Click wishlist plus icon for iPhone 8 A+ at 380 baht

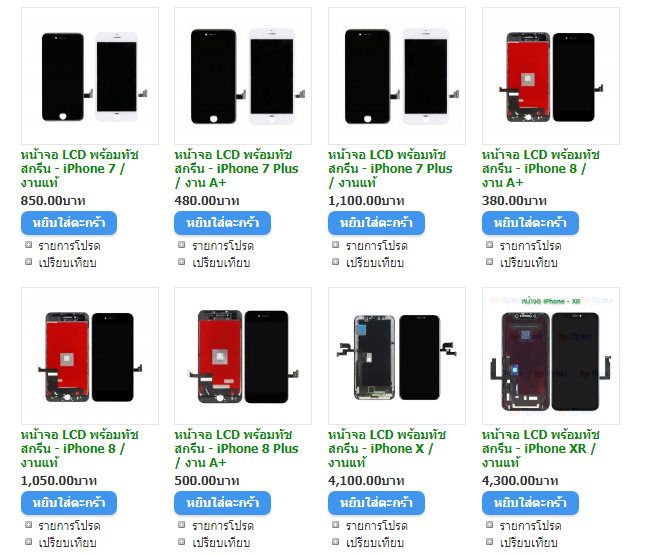489,245
